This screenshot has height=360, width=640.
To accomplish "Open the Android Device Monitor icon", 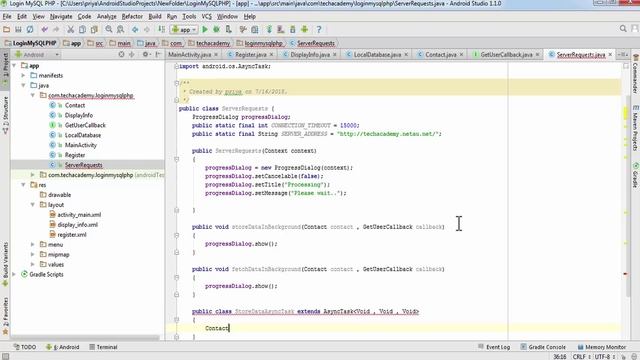I will tap(304, 29).
